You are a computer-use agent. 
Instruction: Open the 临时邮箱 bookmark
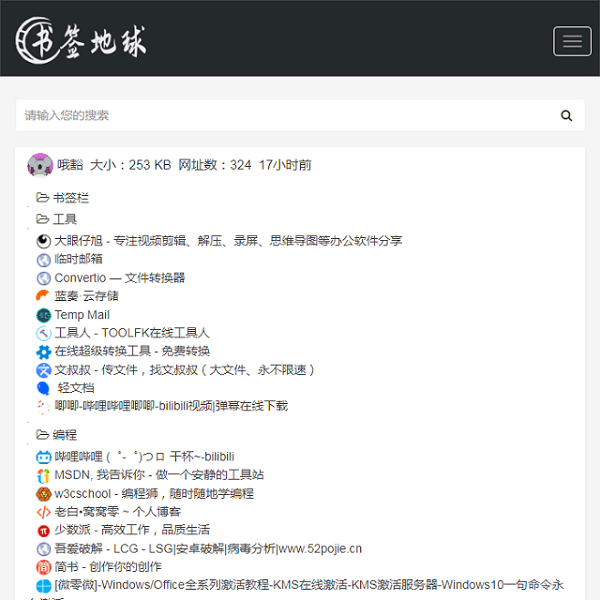(78, 259)
